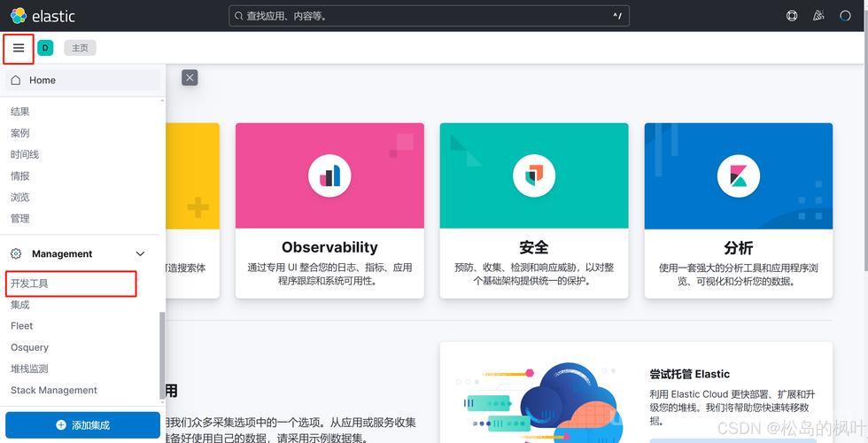868x443 pixels.
Task: Open 堆栈监测 under Management
Action: click(29, 369)
